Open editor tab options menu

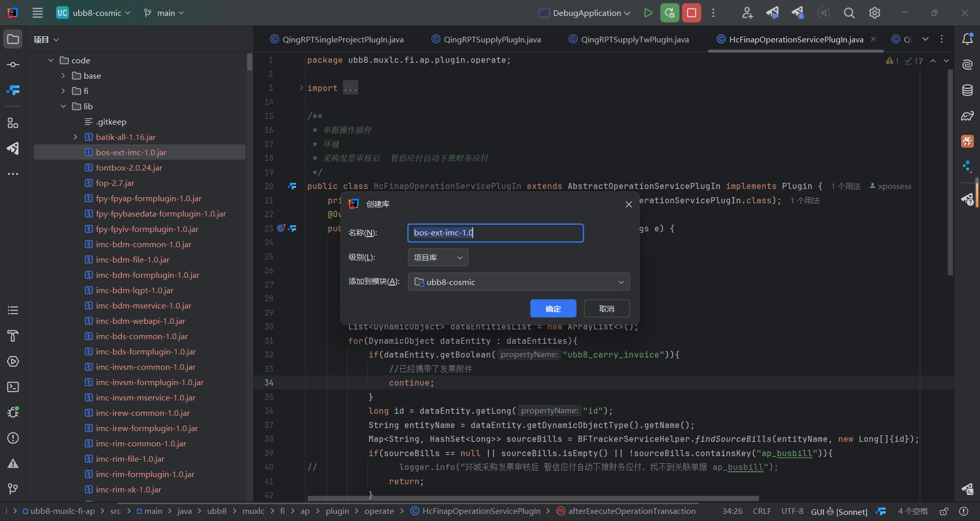[942, 39]
